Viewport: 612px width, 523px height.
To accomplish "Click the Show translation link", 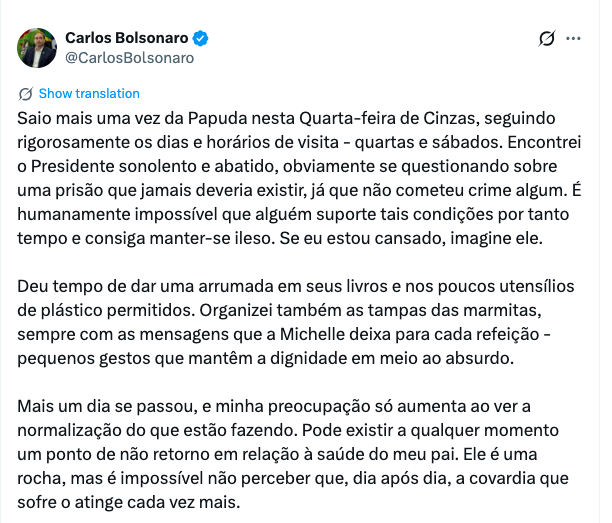I will point(89,94).
